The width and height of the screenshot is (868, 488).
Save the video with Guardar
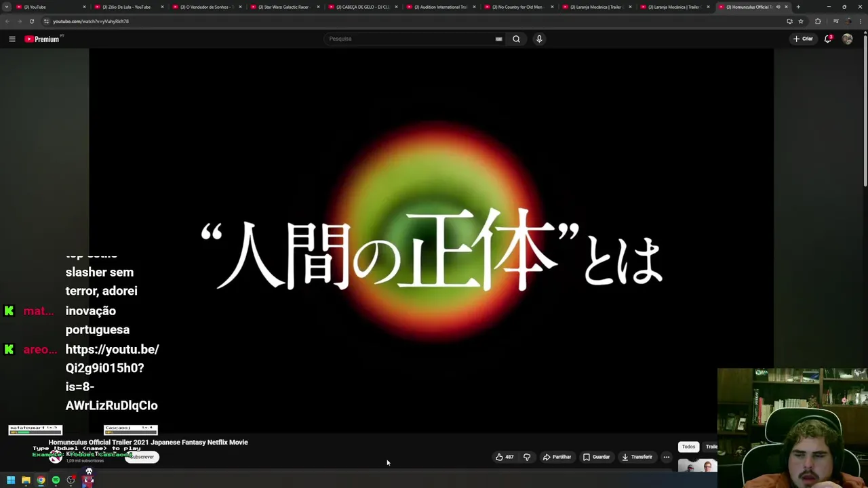pyautogui.click(x=596, y=457)
